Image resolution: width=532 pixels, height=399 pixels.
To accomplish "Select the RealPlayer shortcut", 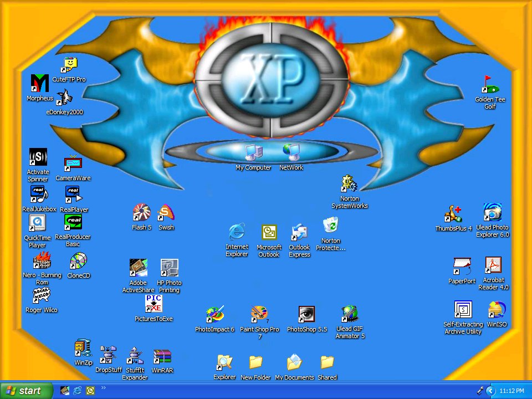I will 74,195.
